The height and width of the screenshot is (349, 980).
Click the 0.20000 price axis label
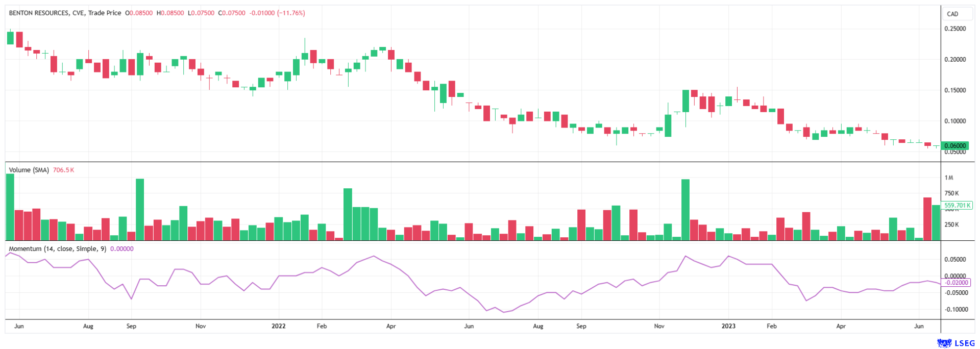coord(954,60)
